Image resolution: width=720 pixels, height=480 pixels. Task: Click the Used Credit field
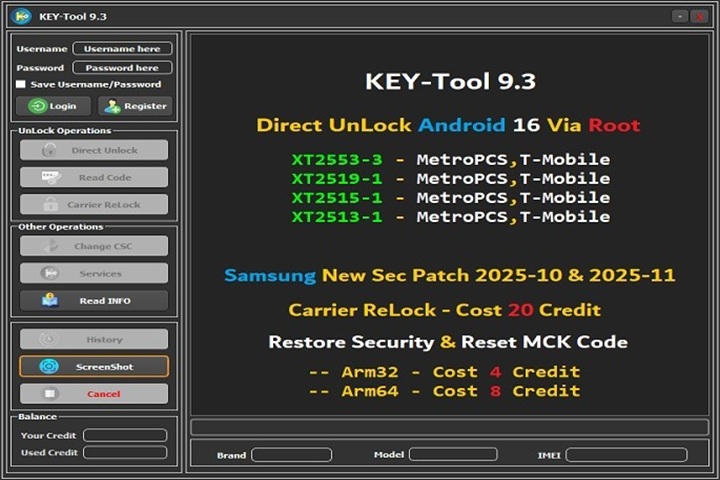click(125, 453)
